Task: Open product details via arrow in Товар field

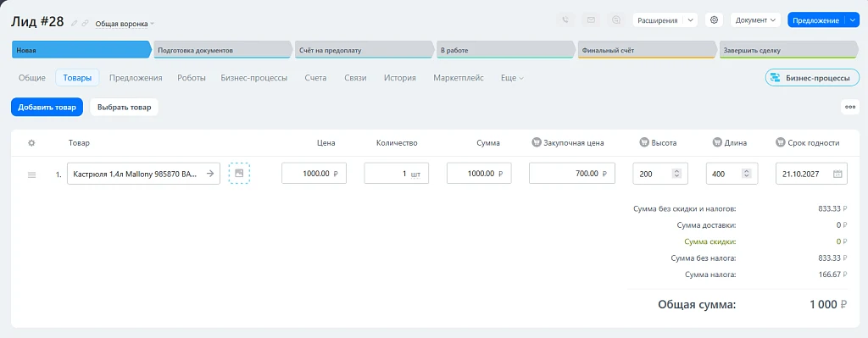Action: pos(210,173)
